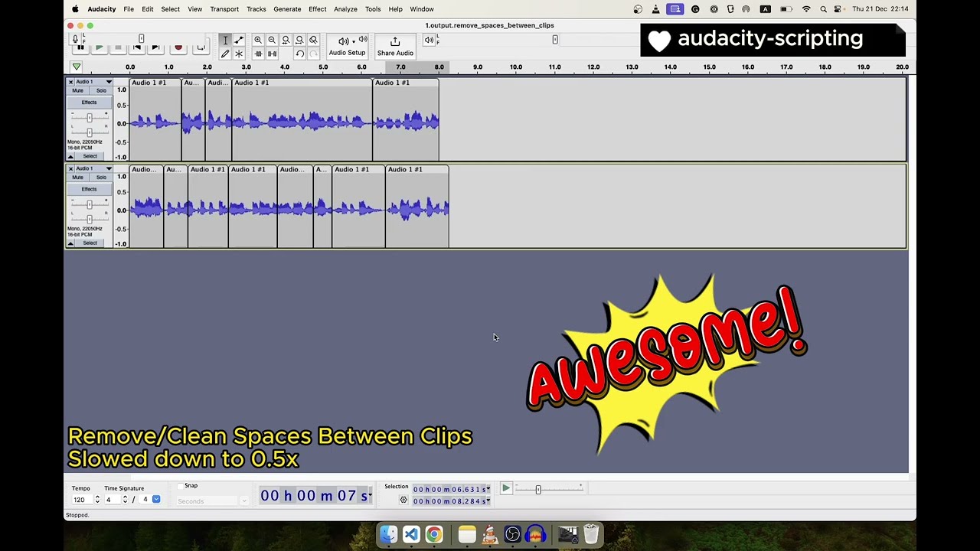Select the Envelope tool
The image size is (980, 551).
pyautogui.click(x=239, y=40)
